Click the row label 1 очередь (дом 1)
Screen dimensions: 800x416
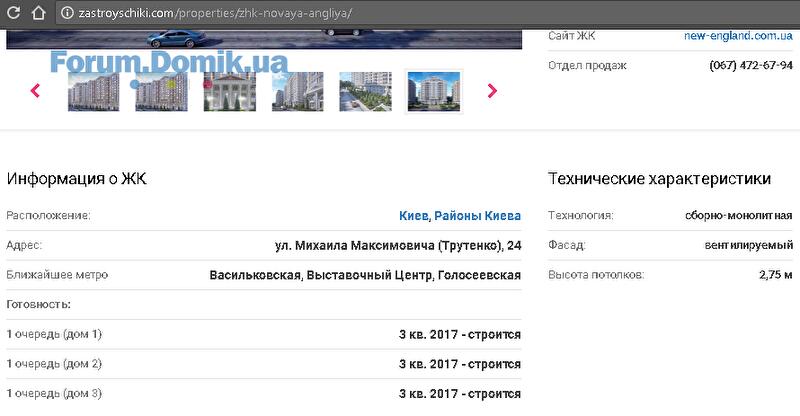54,334
